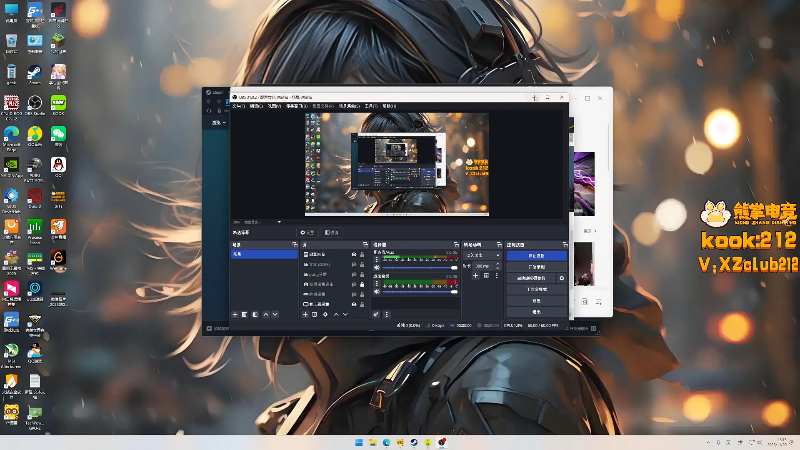Click the blue start streaming button in Controls
The image size is (800, 450).
pos(536,256)
